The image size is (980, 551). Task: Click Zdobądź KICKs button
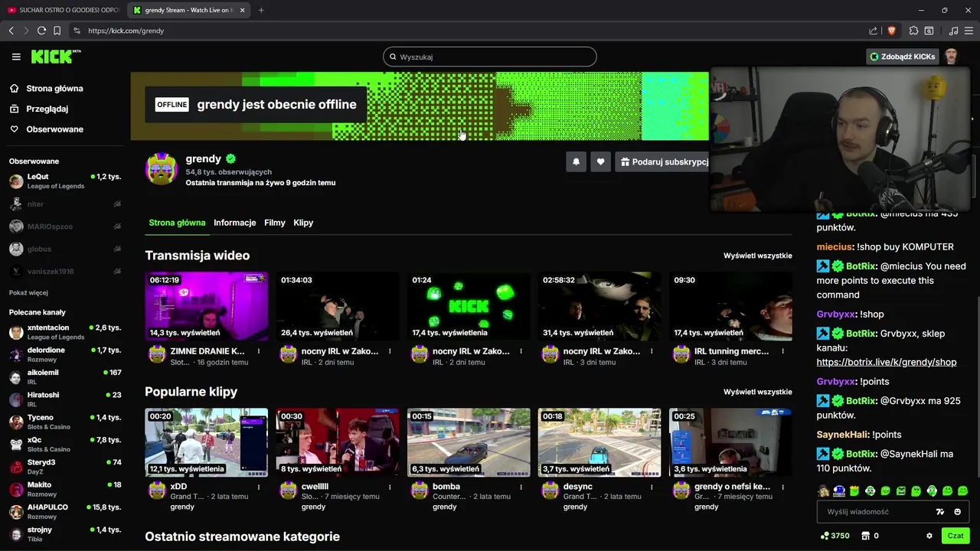click(x=902, y=57)
